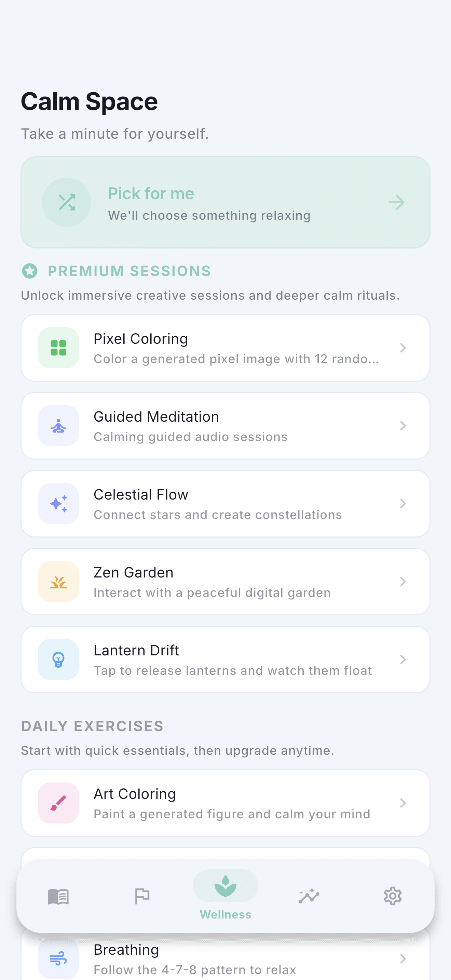The width and height of the screenshot is (451, 980).
Task: Select the Guided Meditation lotus pose icon
Action: tap(58, 426)
